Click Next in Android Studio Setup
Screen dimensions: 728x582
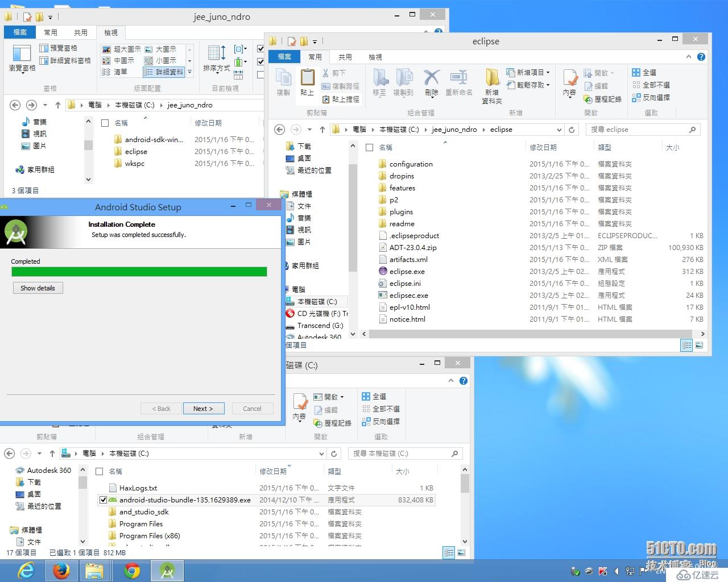[x=204, y=408]
